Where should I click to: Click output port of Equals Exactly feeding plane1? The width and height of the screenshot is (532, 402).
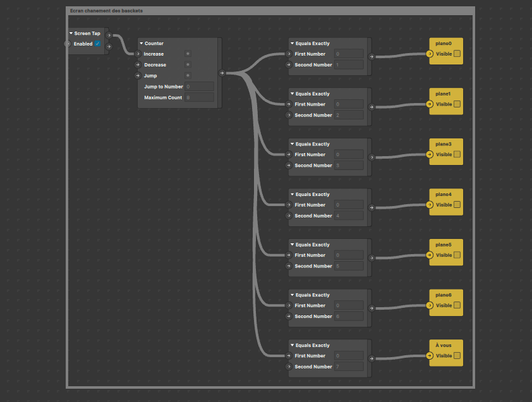[x=372, y=107]
